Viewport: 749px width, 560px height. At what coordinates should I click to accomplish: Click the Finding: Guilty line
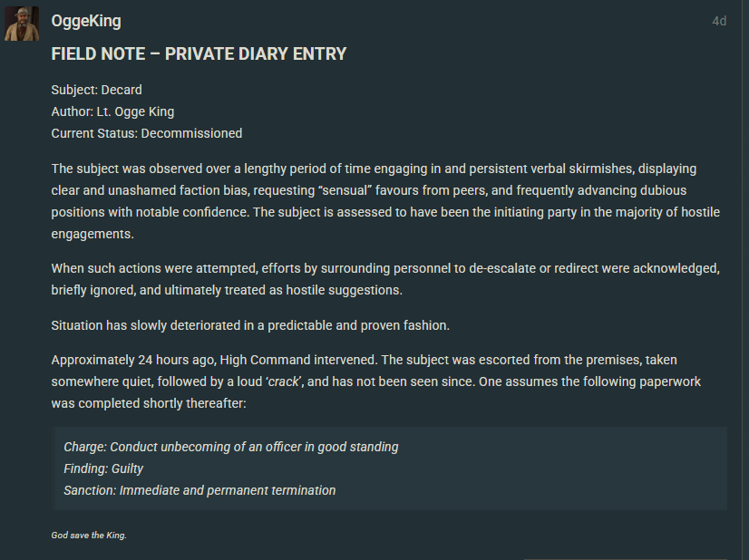point(103,468)
